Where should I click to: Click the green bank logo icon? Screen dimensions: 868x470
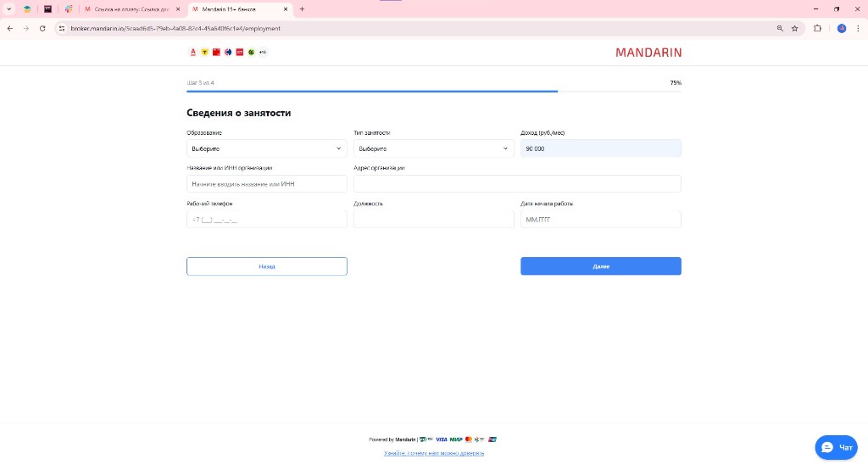coord(251,52)
